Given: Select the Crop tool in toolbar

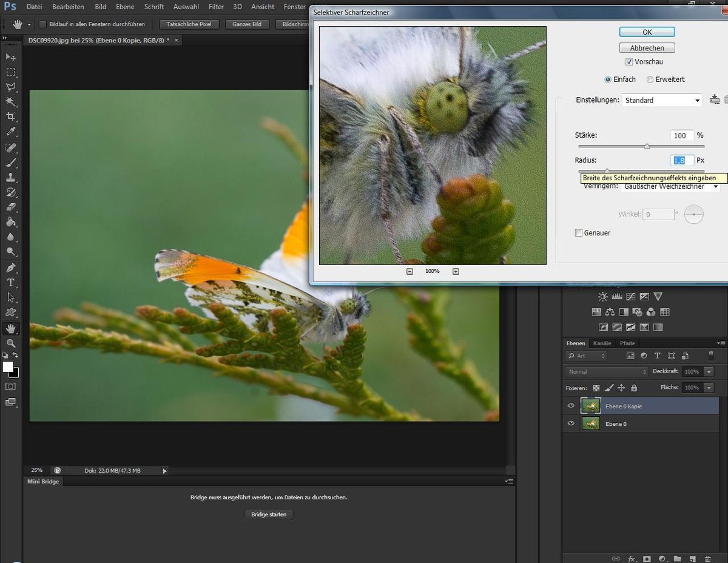Looking at the screenshot, I should pos(10,116).
